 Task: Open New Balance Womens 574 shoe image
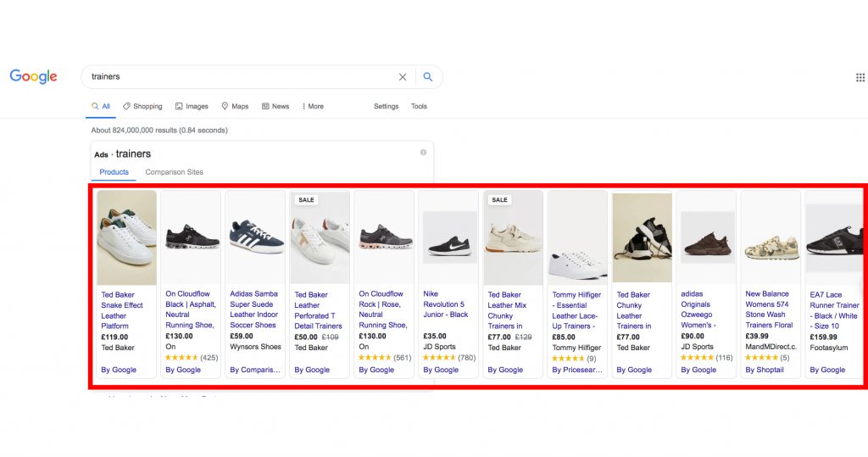(x=771, y=238)
